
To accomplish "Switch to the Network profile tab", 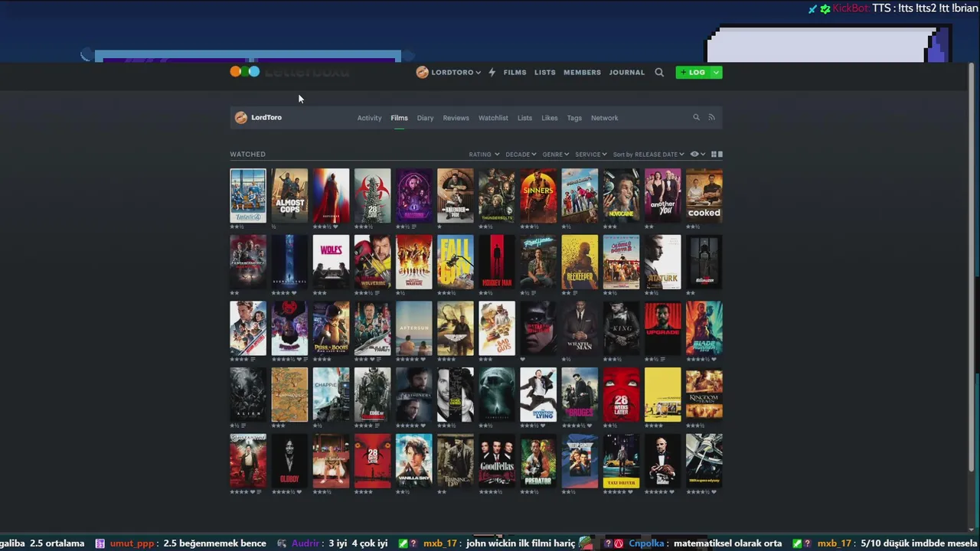I will [x=604, y=118].
